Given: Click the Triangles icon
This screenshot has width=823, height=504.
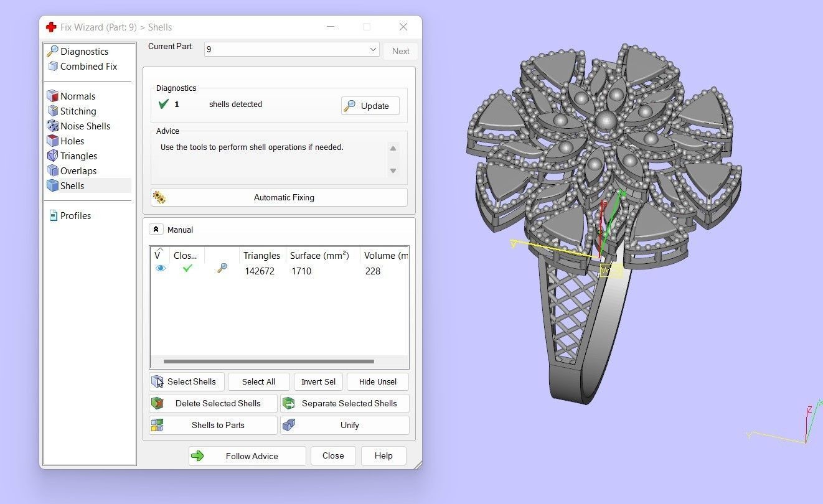Looking at the screenshot, I should pos(53,156).
